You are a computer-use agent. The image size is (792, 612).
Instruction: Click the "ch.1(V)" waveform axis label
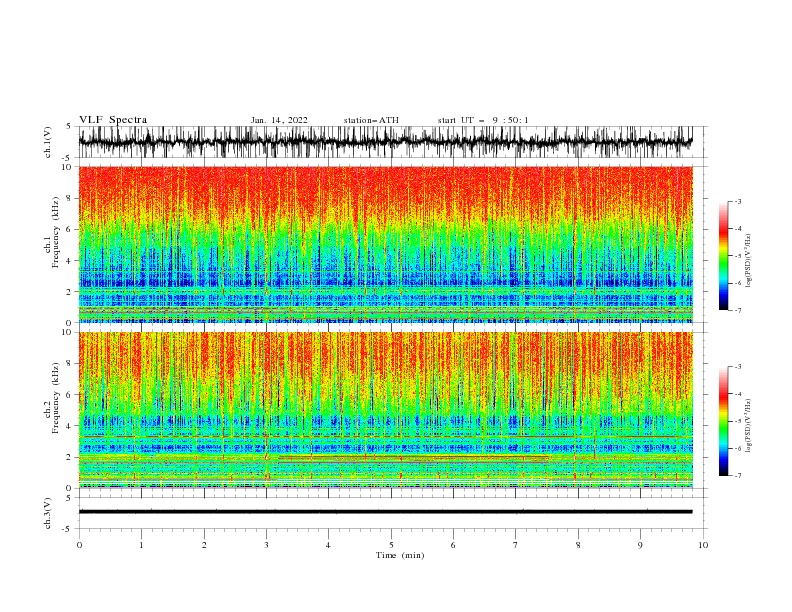[48, 142]
